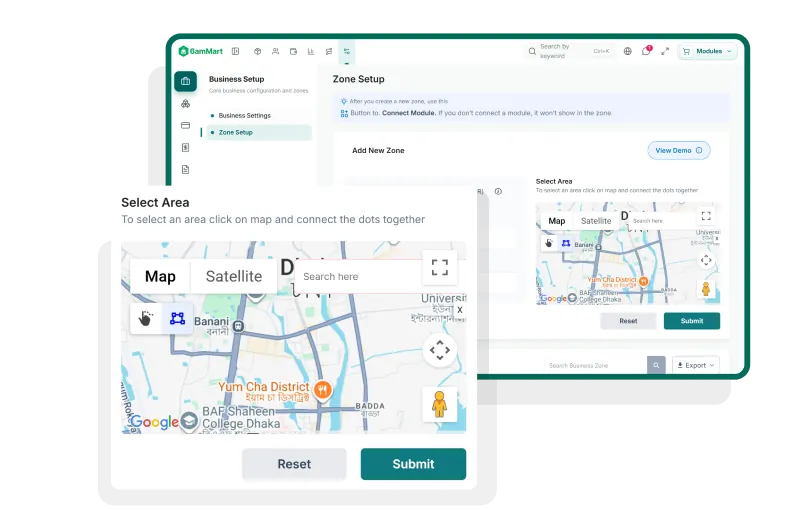This screenshot has width=791, height=510.
Task: Open Zone Setup in the Business Setup menu
Action: (259, 132)
